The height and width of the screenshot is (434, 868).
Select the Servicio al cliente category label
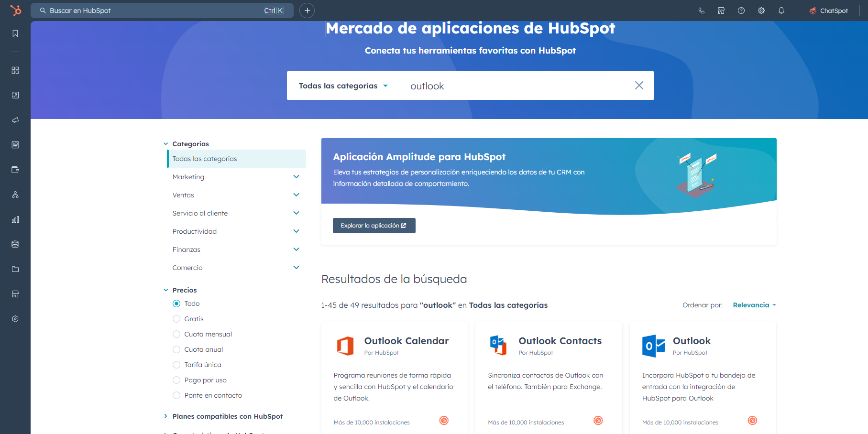tap(200, 213)
